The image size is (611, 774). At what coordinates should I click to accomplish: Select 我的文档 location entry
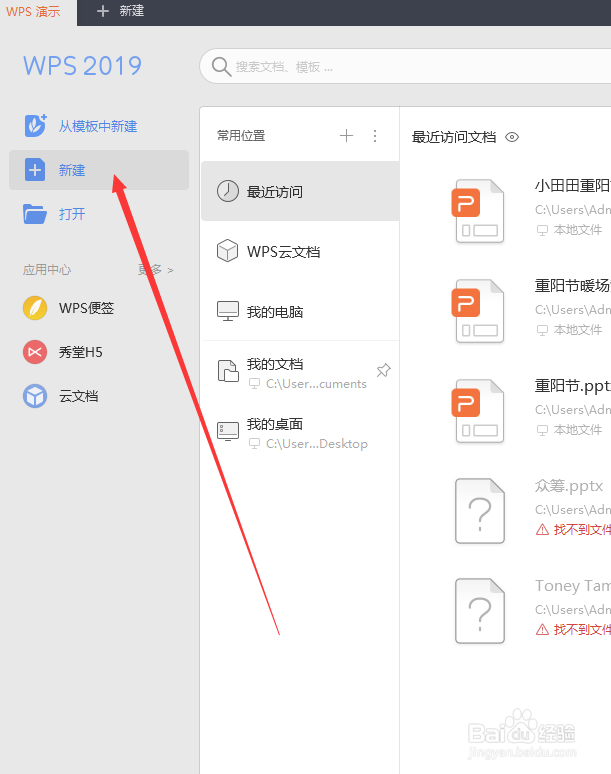coord(300,373)
